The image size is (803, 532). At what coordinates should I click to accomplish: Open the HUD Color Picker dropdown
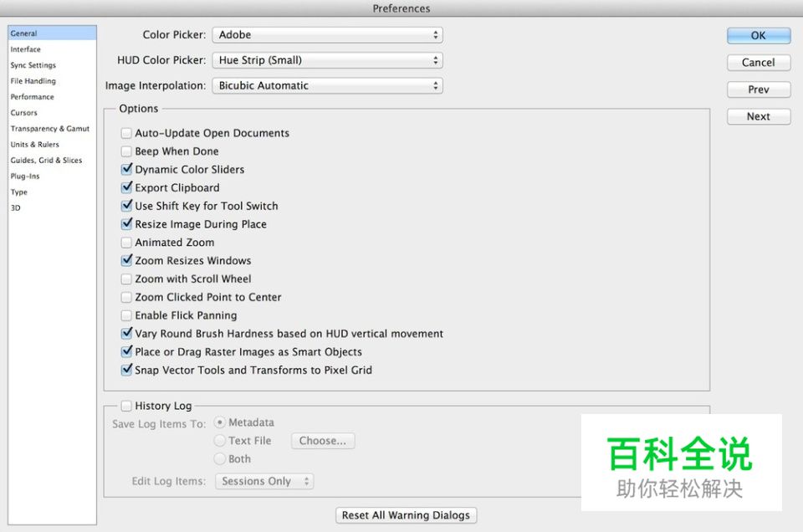point(327,60)
